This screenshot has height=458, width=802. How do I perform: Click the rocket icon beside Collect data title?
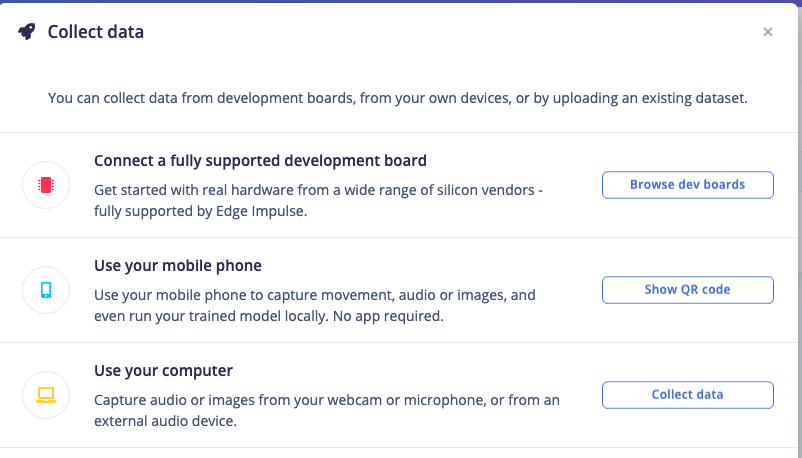click(x=27, y=32)
